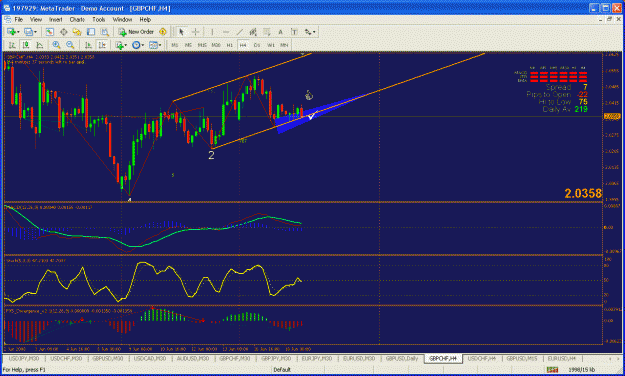Open the New Chart toolbar icon
Image resolution: width=625 pixels, height=376 pixels.
(x=11, y=32)
